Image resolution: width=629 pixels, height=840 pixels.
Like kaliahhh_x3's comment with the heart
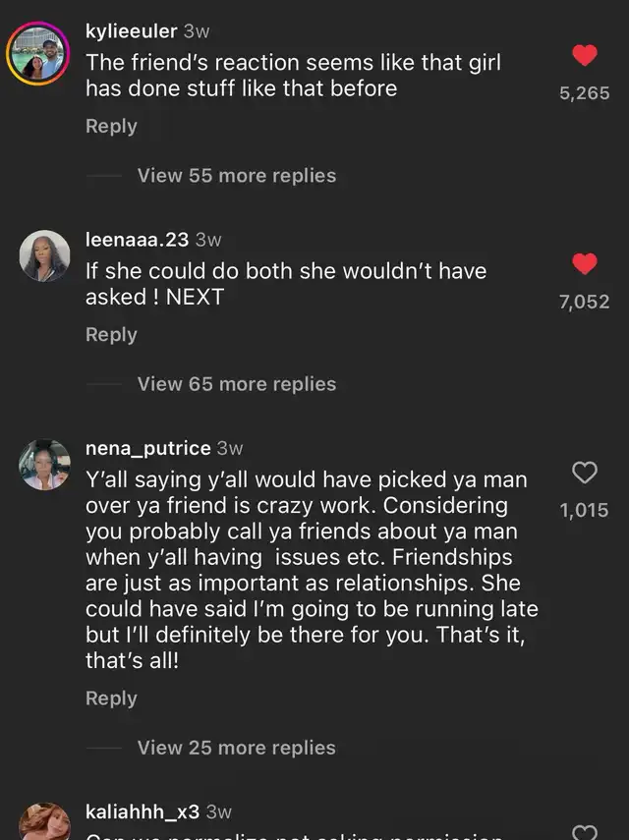pos(585,833)
